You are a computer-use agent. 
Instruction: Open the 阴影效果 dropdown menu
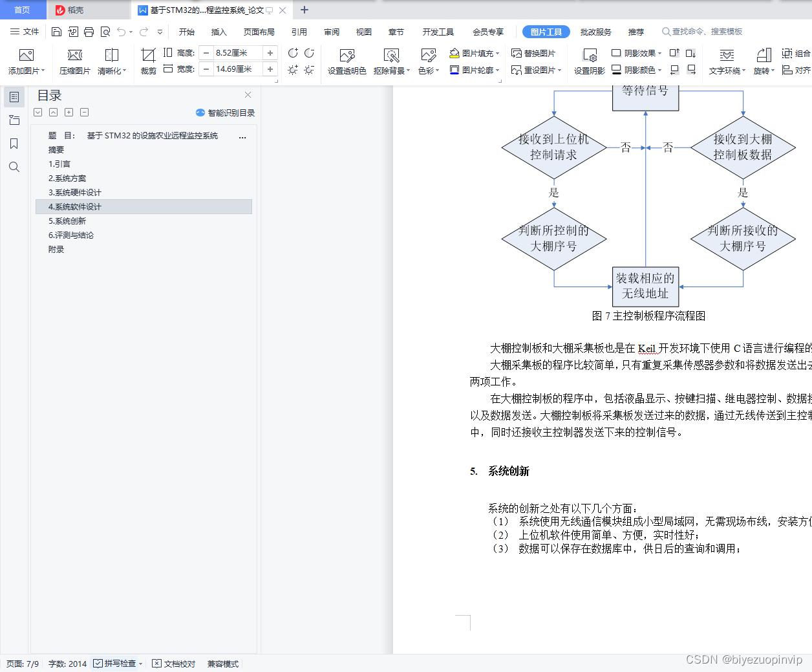click(636, 53)
